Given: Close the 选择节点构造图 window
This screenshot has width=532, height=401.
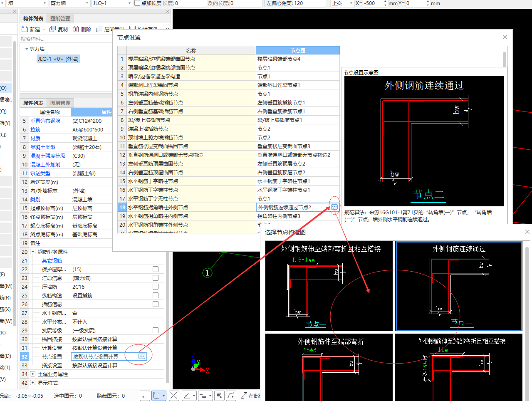Looking at the screenshot, I should click(x=527, y=232).
